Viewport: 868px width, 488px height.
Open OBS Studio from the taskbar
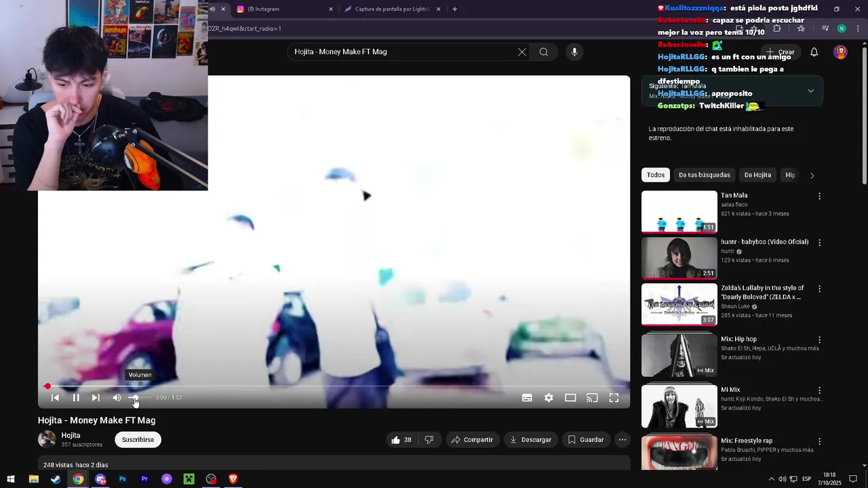click(211, 479)
